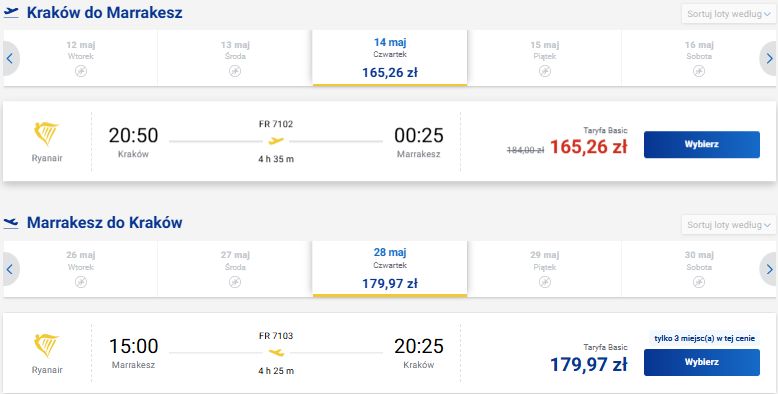
Task: Open the outbound Sortuj loty według dropdown
Action: click(729, 14)
